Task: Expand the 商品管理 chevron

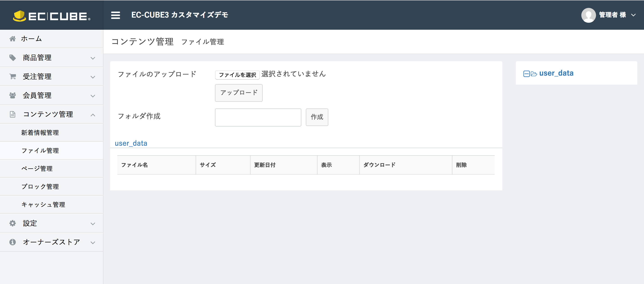Action: [x=93, y=58]
